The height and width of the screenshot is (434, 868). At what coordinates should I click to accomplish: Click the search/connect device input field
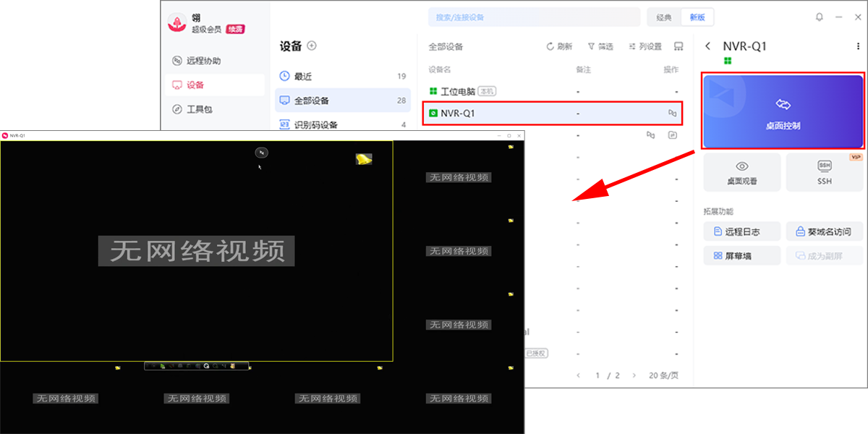(x=534, y=17)
